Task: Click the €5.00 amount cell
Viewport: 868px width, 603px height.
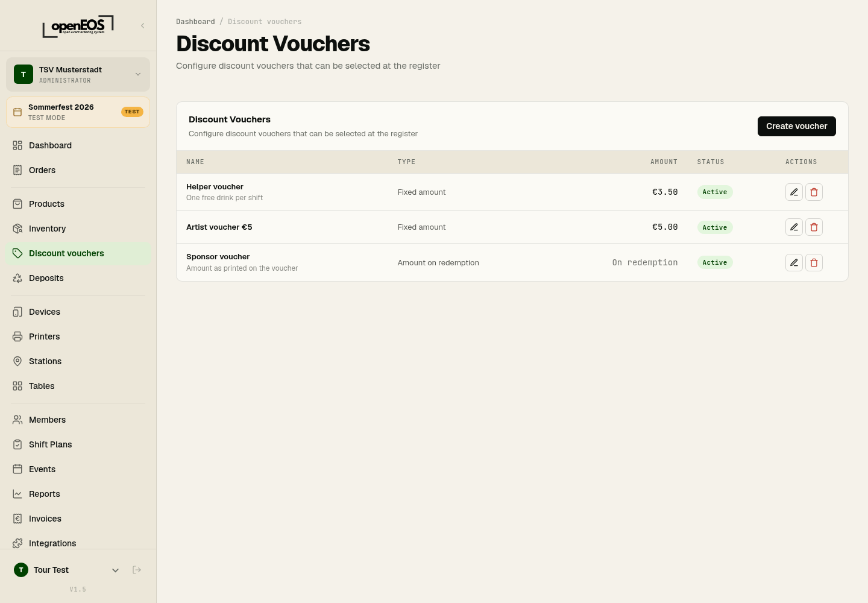Action: coord(665,227)
